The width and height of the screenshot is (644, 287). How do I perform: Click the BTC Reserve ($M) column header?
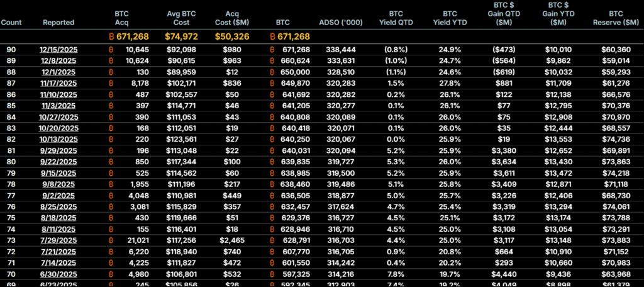pyautogui.click(x=616, y=18)
